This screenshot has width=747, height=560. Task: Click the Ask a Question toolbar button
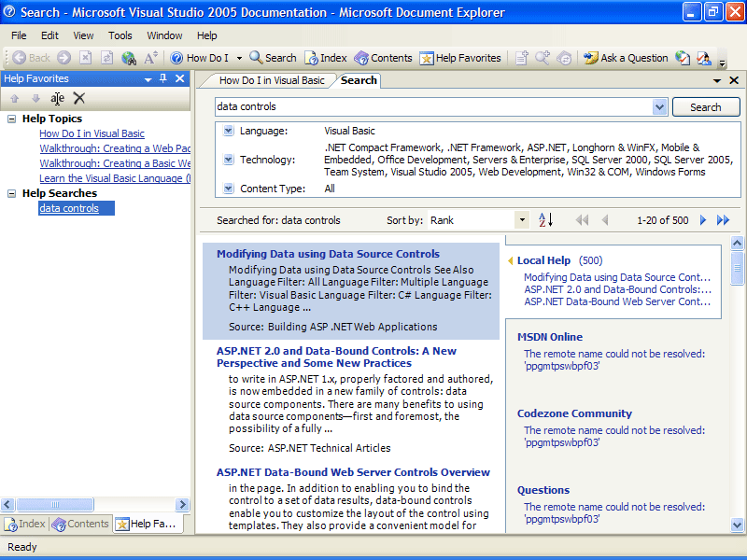pos(626,58)
